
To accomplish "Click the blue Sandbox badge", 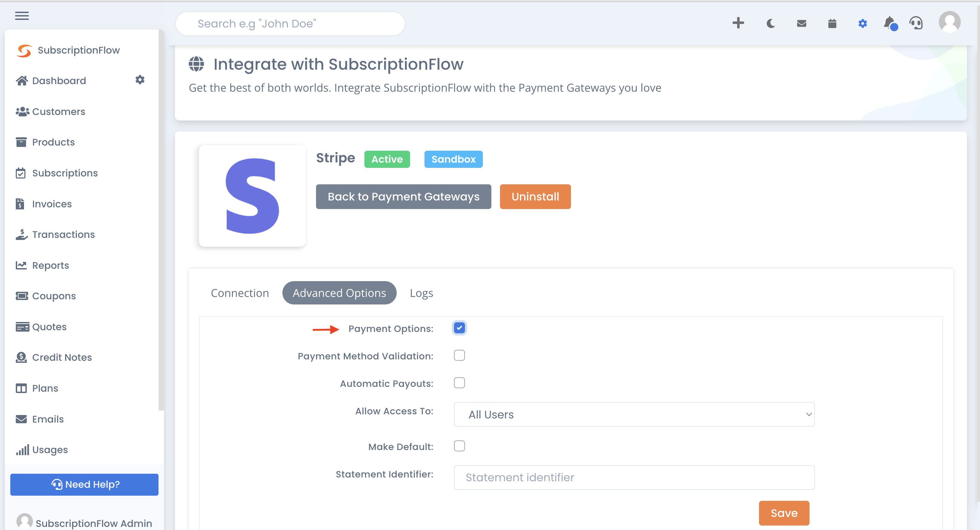I will [454, 159].
